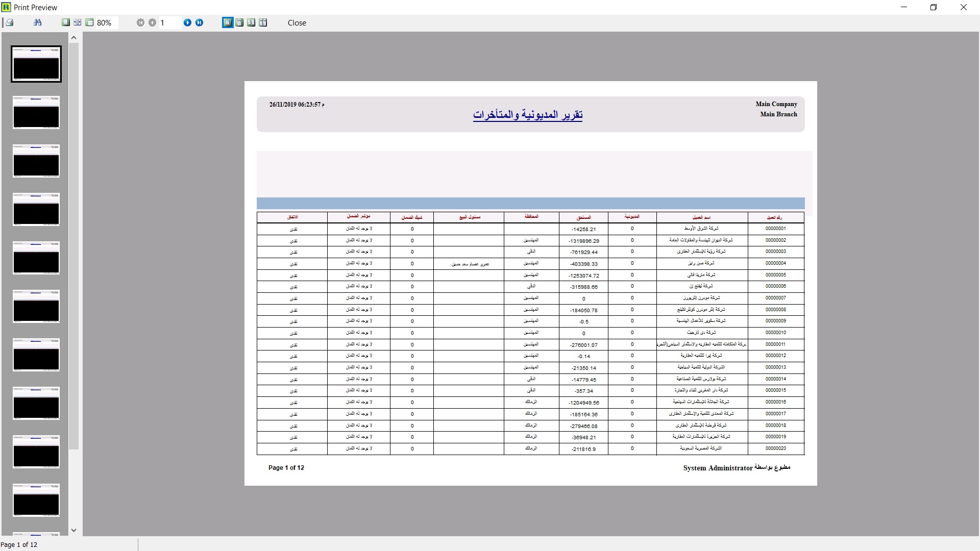Click the Print icon in toolbar
This screenshot has height=551, width=980.
pos(9,22)
